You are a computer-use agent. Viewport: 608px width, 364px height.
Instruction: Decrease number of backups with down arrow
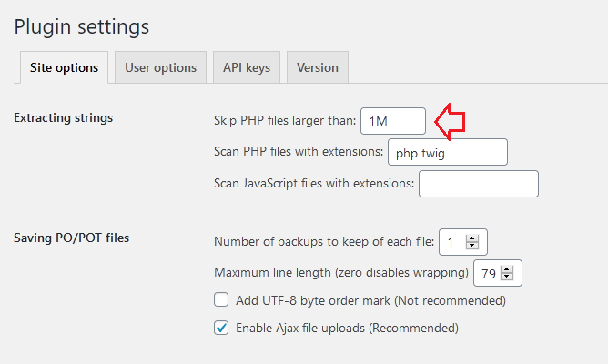click(x=472, y=246)
